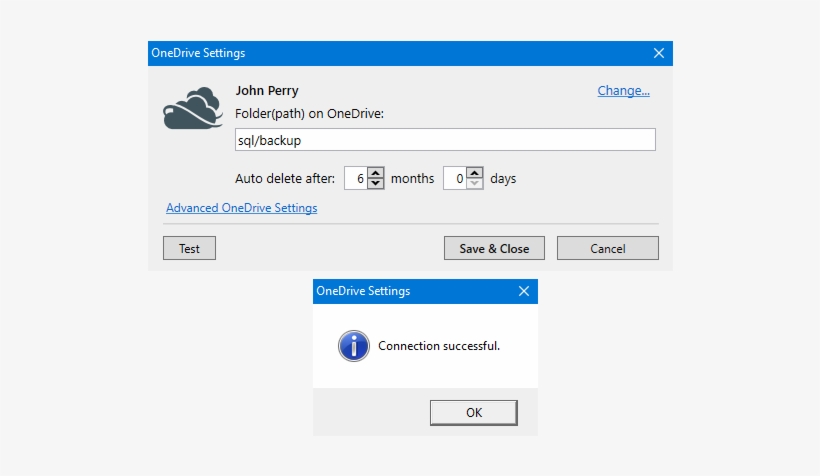Click the months number field
The height and width of the screenshot is (476, 820).
pos(356,178)
